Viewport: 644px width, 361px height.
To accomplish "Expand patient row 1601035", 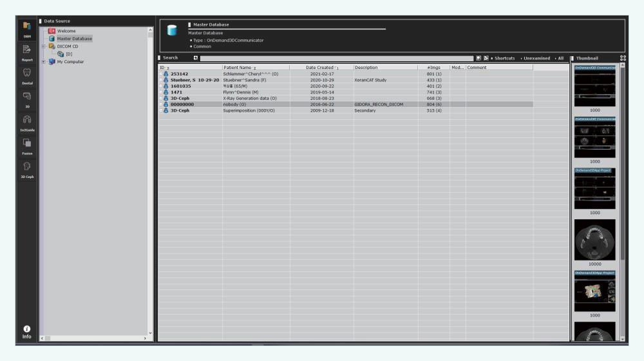I will (160, 86).
